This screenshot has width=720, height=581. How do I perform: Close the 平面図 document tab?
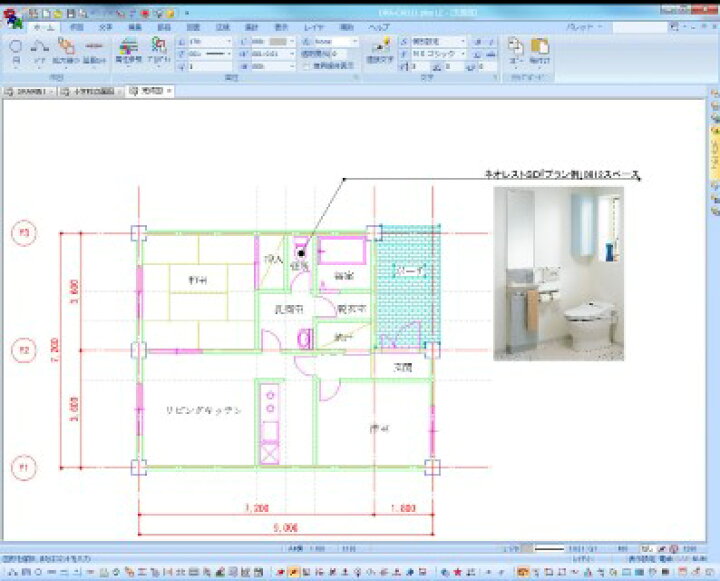pyautogui.click(x=169, y=91)
